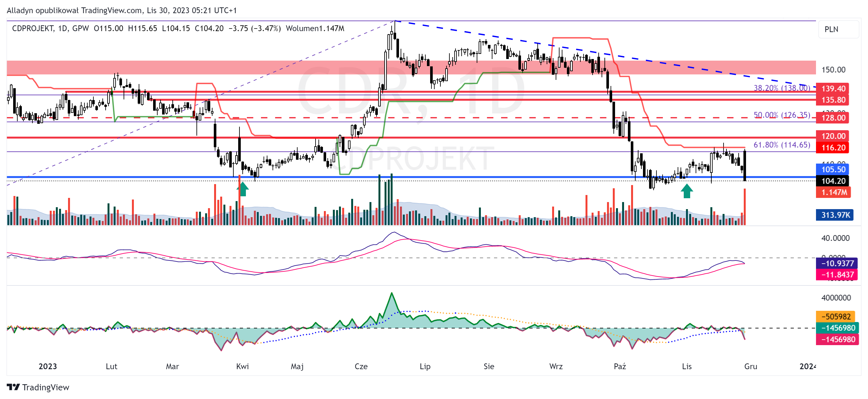Click the 116.20 red price label
This screenshot has height=399, width=868.
coord(833,148)
